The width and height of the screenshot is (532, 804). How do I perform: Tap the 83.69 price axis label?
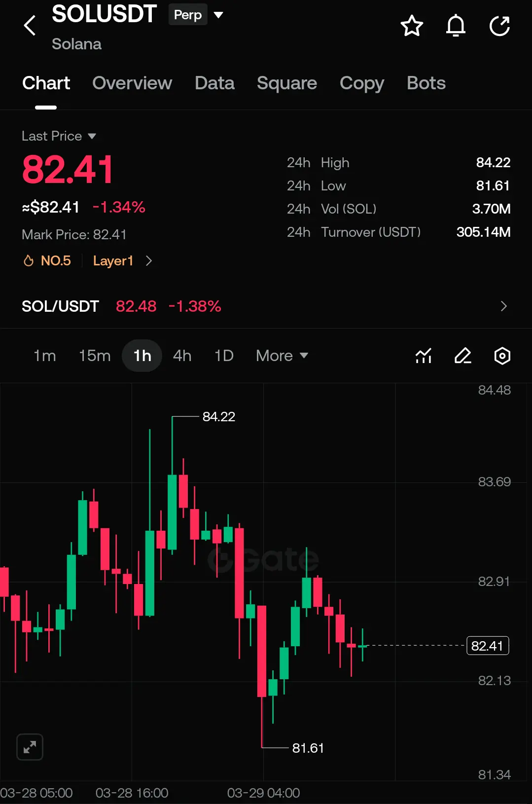[x=494, y=481]
